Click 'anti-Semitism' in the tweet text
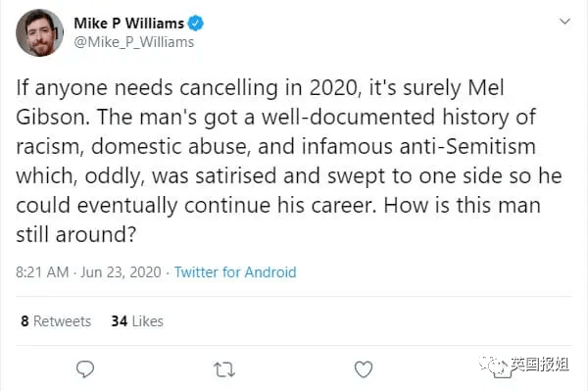Screen dimensions: 588x391 tap(467, 146)
